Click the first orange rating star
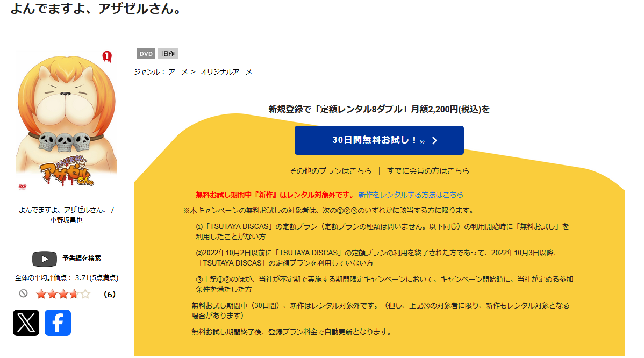This screenshot has width=644, height=358. tap(41, 294)
